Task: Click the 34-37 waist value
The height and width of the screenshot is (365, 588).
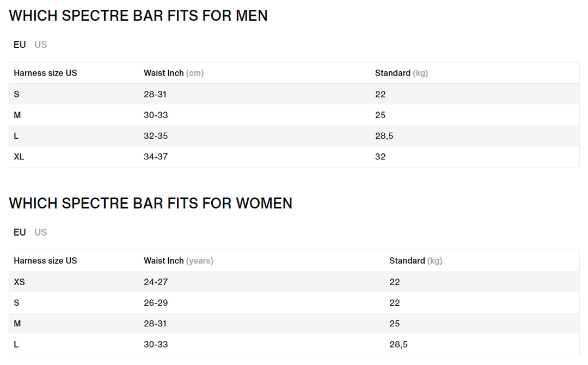Action: 156,157
